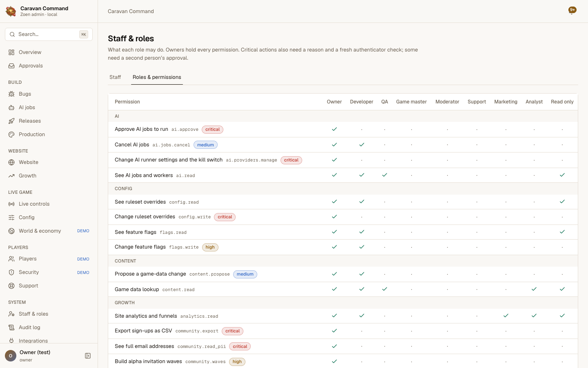This screenshot has width=588, height=368.
Task: Click medium badge on Cancel AI jobs
Action: click(205, 145)
